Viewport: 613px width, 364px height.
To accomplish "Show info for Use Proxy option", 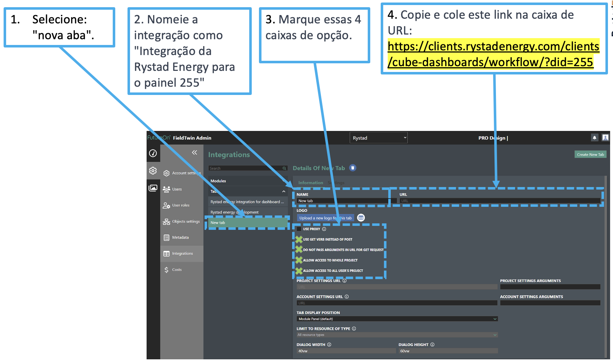I will pyautogui.click(x=324, y=229).
